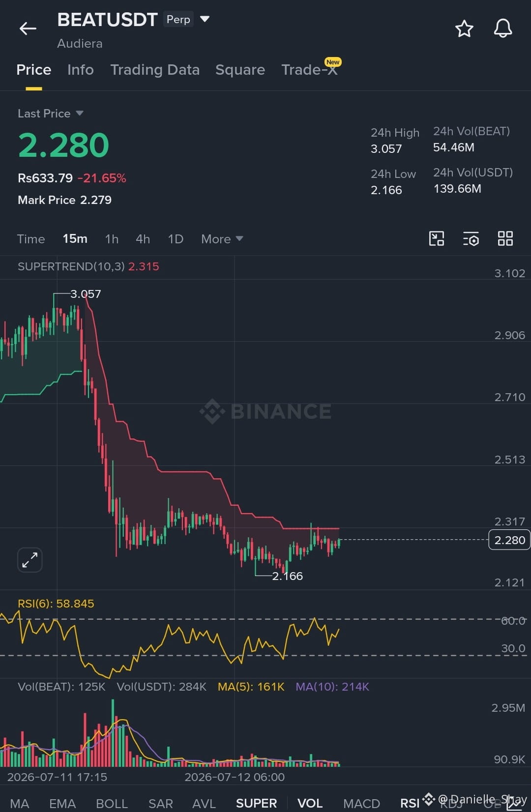Click the -21.65% change text
Screen dimensions: 531x812
point(102,178)
